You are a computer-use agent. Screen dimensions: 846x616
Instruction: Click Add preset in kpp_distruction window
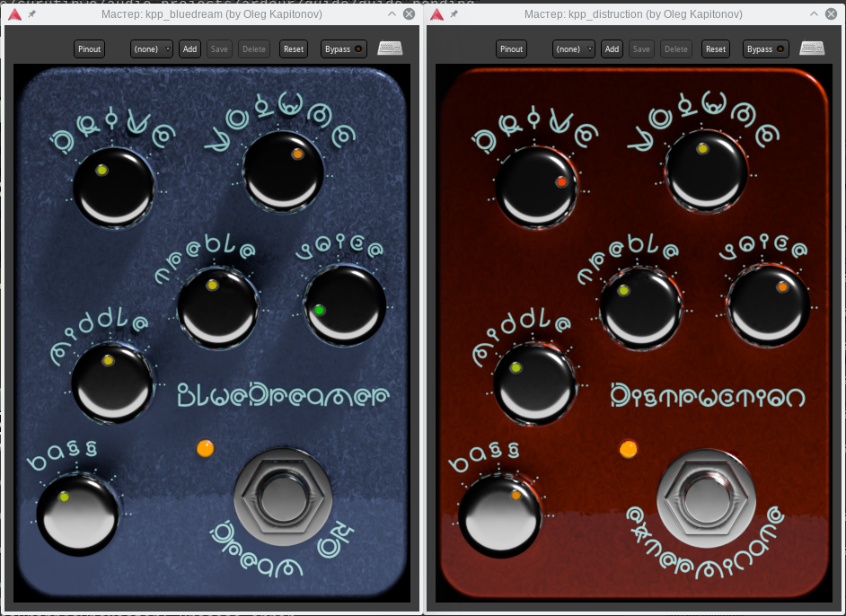pyautogui.click(x=612, y=49)
